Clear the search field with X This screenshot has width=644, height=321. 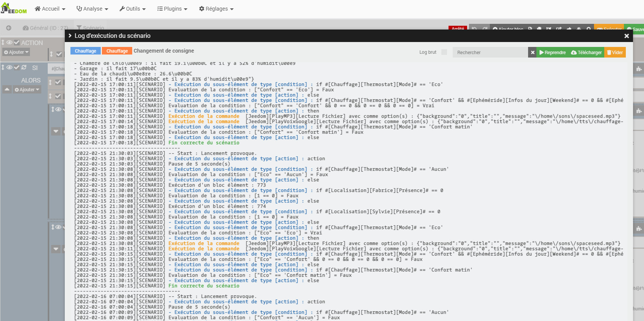[533, 53]
